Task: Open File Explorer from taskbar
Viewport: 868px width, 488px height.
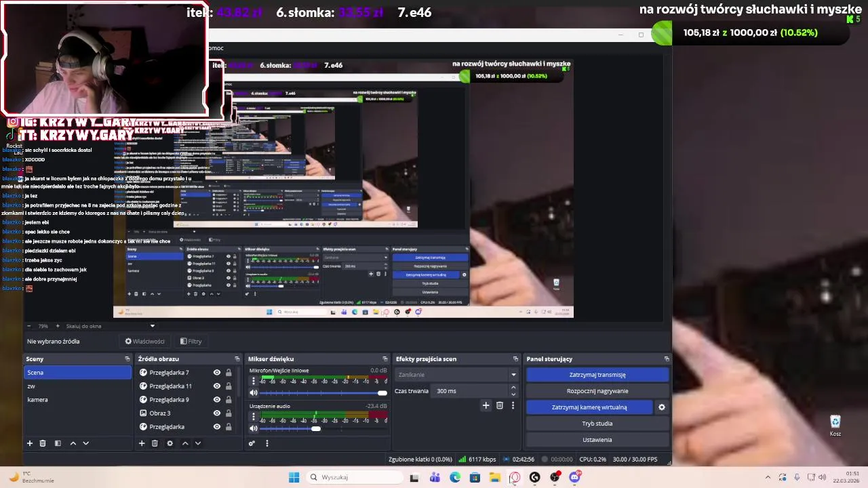Action: click(x=495, y=477)
